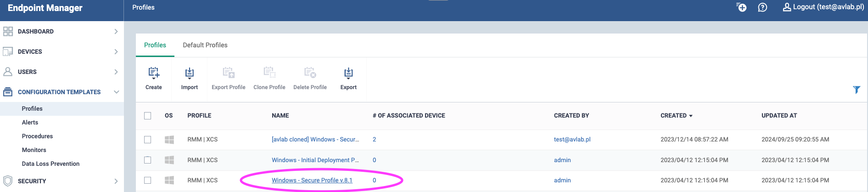Click the Export toolbar icon

tap(348, 73)
